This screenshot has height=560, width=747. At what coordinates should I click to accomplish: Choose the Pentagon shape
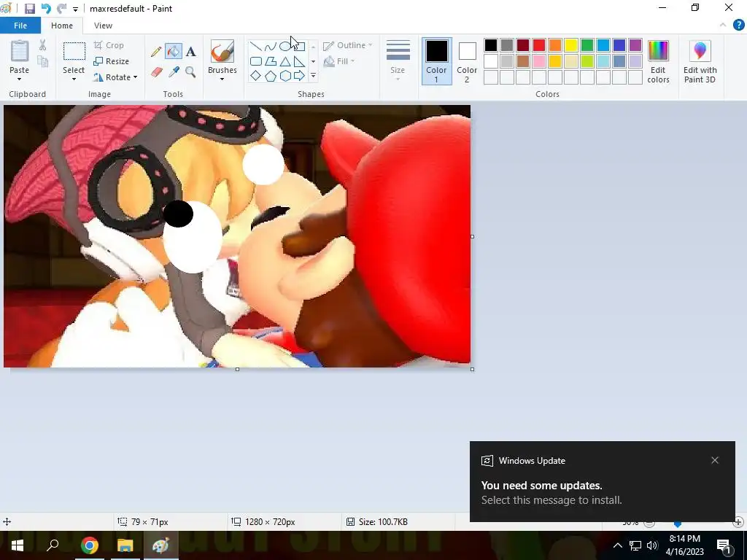[270, 76]
